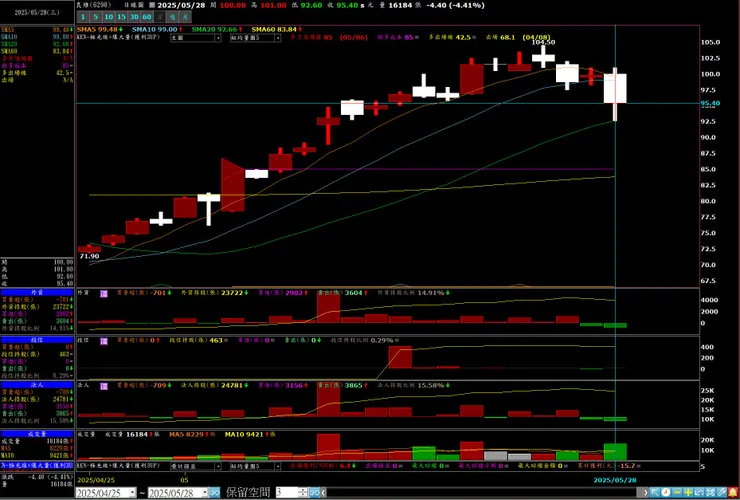Open the alert bell icon

(x=733, y=492)
